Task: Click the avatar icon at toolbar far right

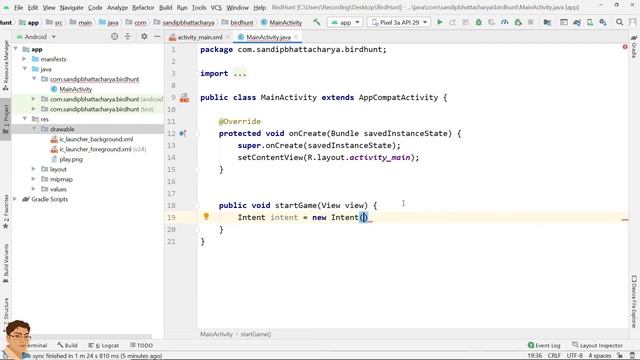Action: (x=632, y=22)
